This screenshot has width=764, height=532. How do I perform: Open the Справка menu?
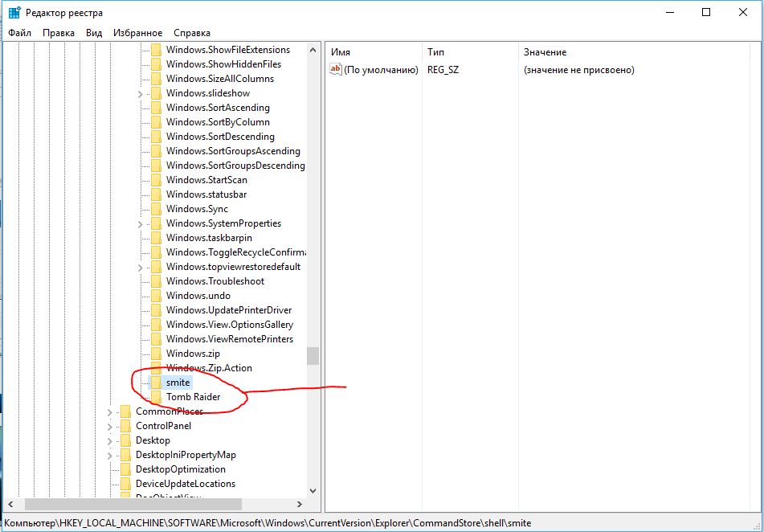(192, 33)
